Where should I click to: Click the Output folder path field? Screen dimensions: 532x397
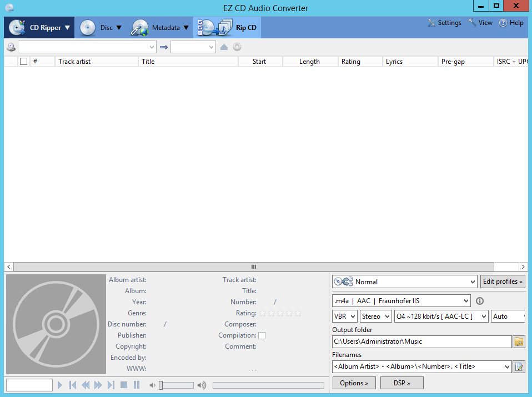point(421,341)
